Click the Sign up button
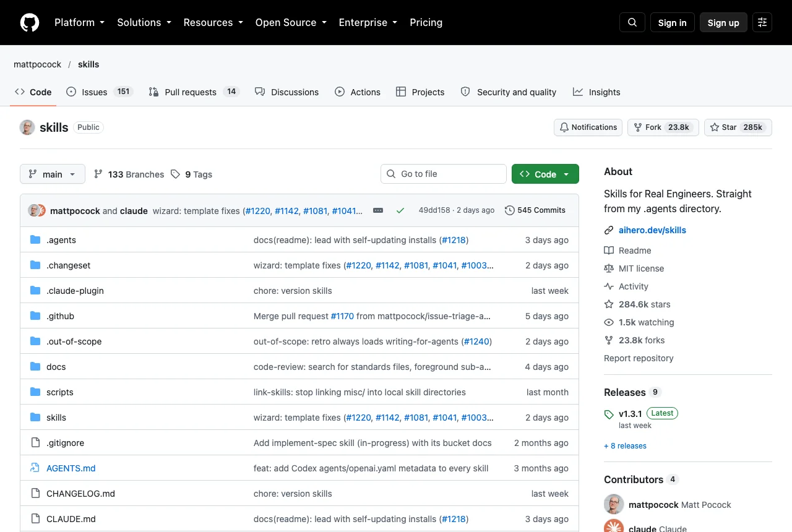This screenshot has width=792, height=532. coord(723,22)
